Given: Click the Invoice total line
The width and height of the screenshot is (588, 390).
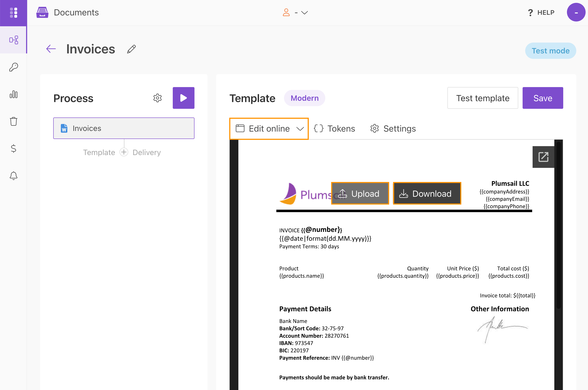Looking at the screenshot, I should coord(508,296).
